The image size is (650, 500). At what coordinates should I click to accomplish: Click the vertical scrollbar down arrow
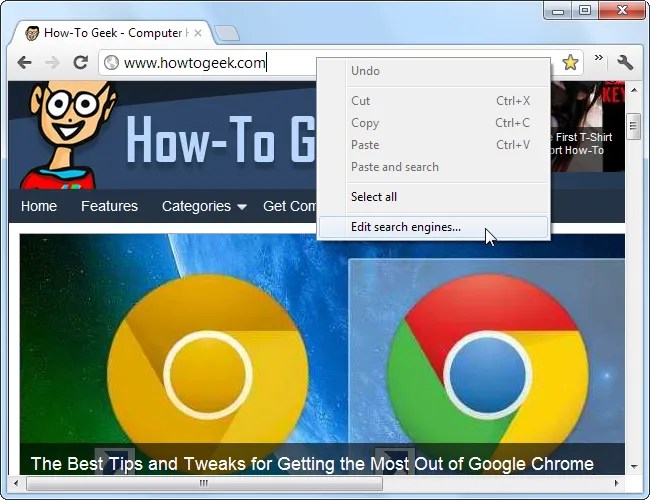point(634,466)
